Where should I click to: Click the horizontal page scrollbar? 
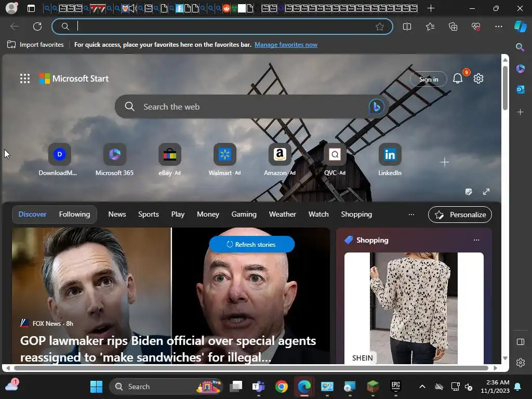[251, 368]
